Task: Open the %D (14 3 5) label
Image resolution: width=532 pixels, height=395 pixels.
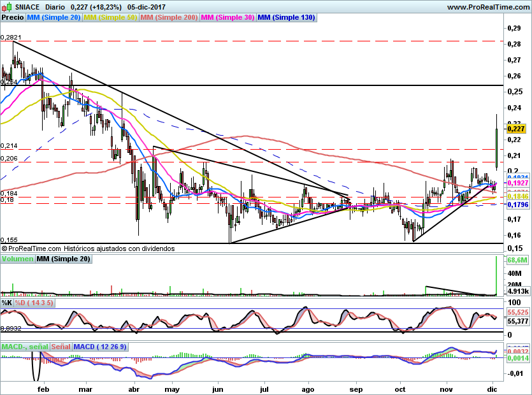Action: [34, 303]
